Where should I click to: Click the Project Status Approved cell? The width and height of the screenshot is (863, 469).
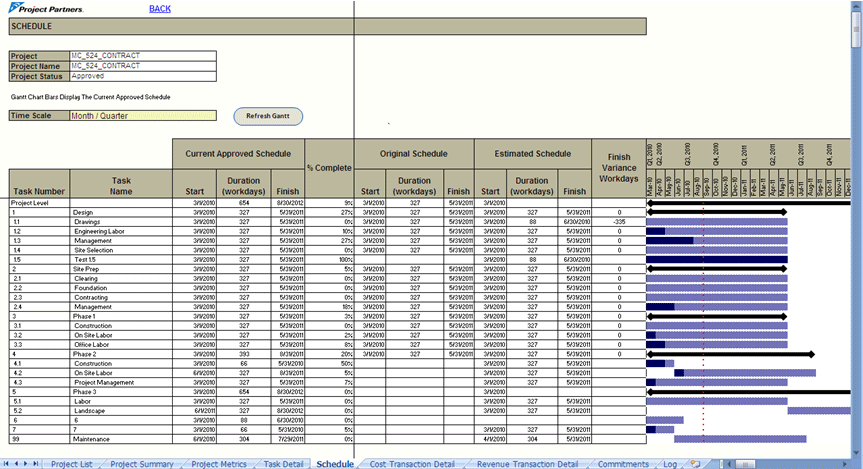tap(143, 77)
